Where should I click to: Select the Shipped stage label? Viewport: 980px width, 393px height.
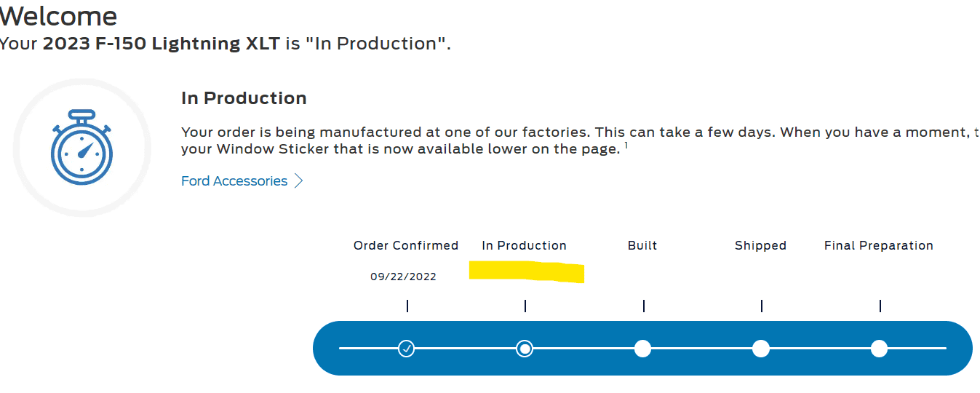click(760, 245)
